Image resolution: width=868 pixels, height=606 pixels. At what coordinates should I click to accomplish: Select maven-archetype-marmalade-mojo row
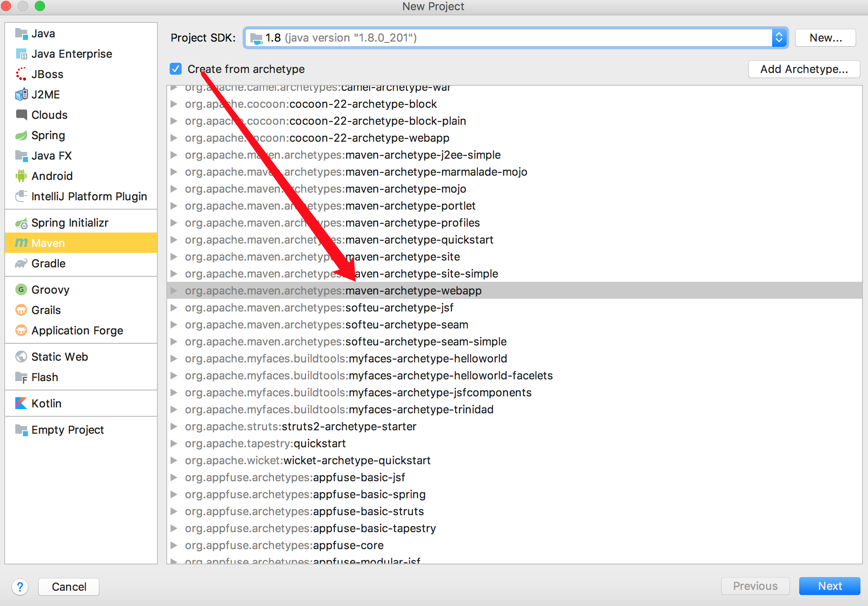tap(515, 171)
